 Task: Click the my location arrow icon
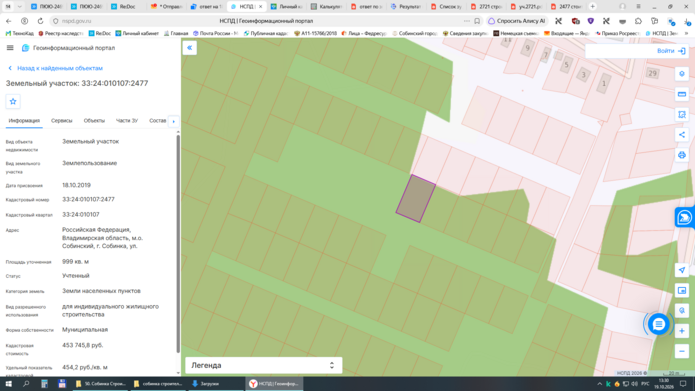click(682, 270)
